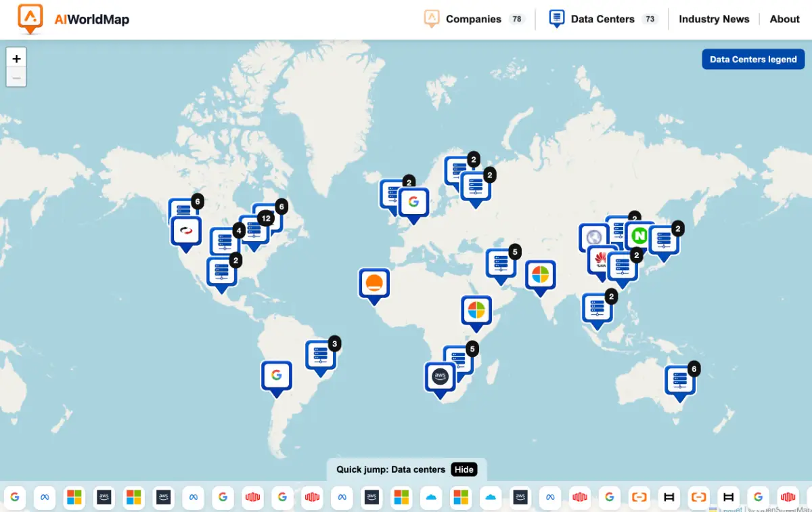Click the Companies orange pin icon in header
Image resolution: width=812 pixels, height=512 pixels.
432,18
